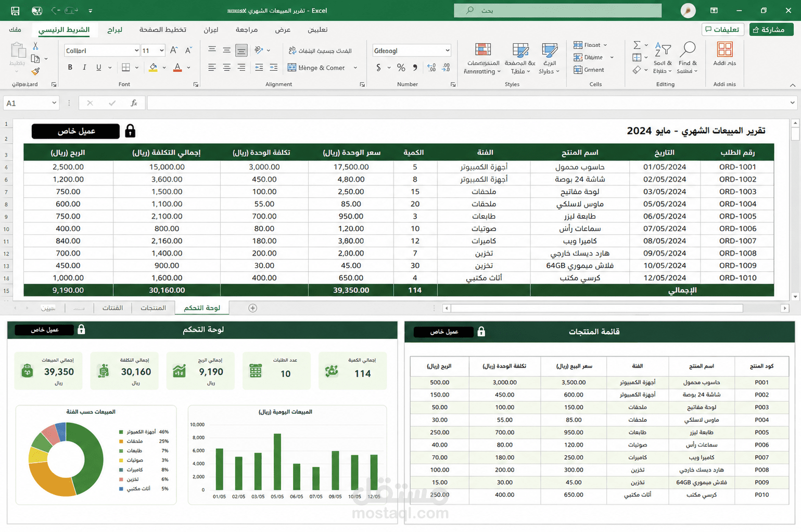801x532 pixels.
Task: Click the decrease indent icon
Action: 259,67
